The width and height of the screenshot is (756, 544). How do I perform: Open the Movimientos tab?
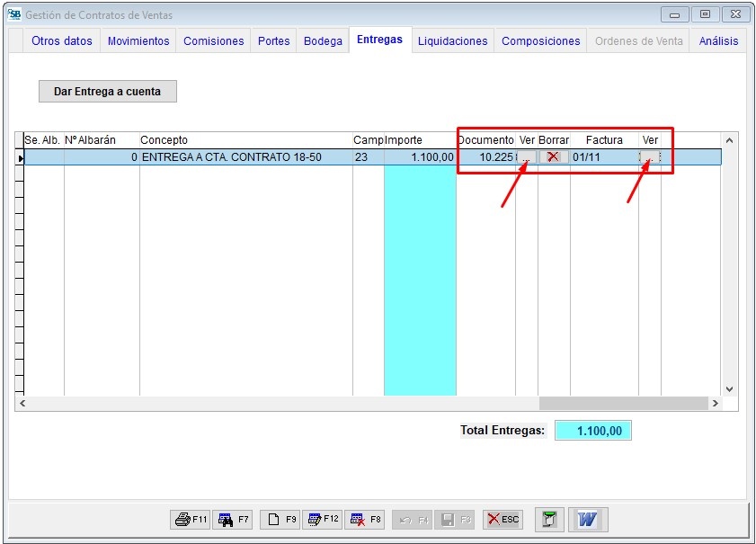tap(138, 41)
